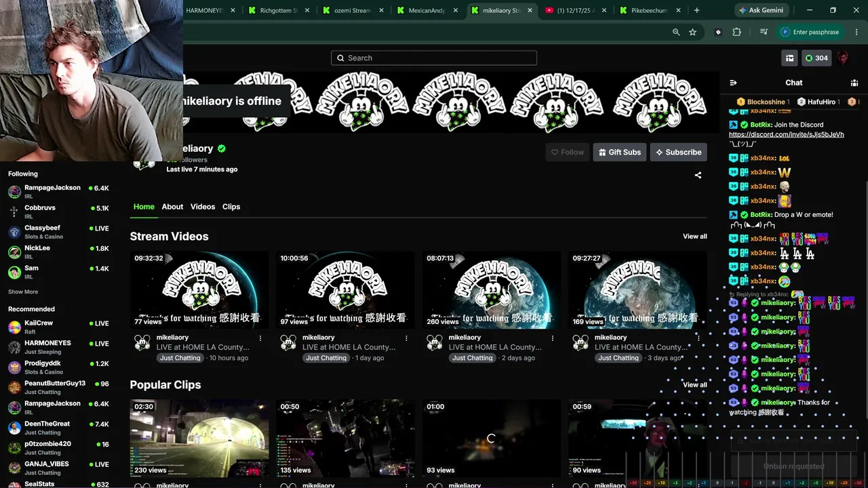Play the 09:32:32 stream video thumbnail
This screenshot has height=488, width=868.
point(199,290)
